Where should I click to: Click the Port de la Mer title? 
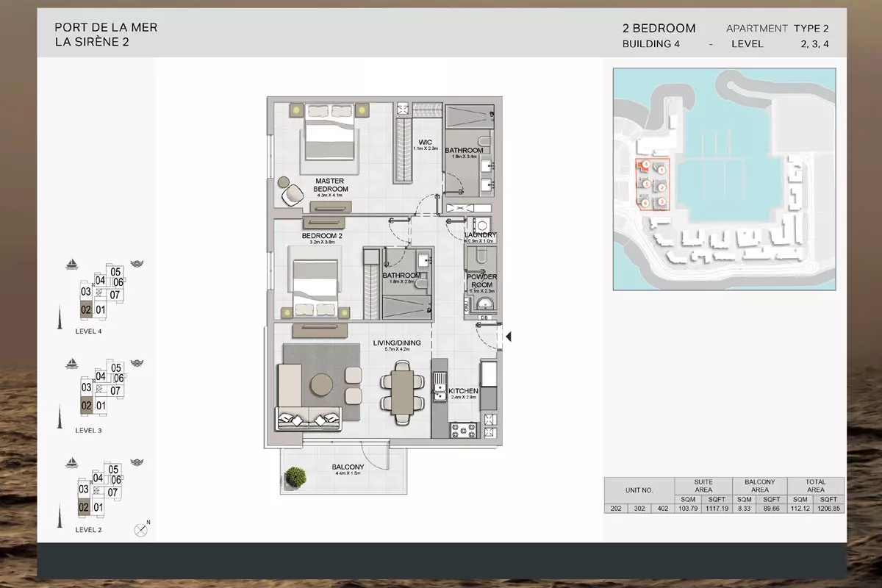point(106,27)
